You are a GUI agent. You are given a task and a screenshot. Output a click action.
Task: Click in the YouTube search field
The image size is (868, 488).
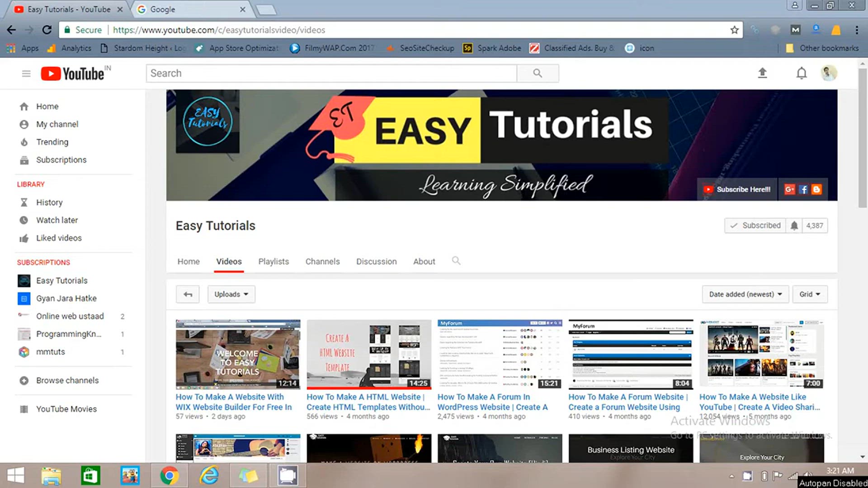pyautogui.click(x=331, y=73)
